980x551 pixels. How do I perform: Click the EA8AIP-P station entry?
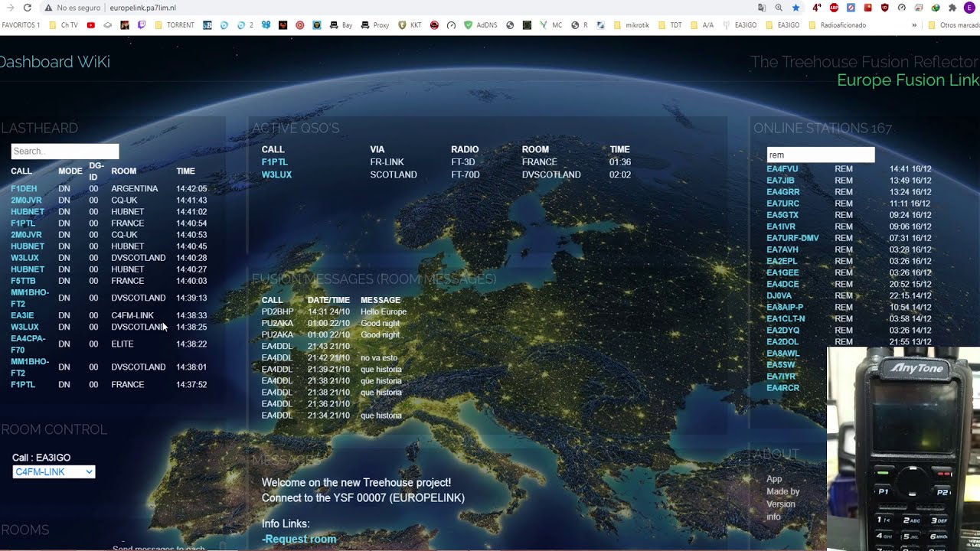coord(785,307)
